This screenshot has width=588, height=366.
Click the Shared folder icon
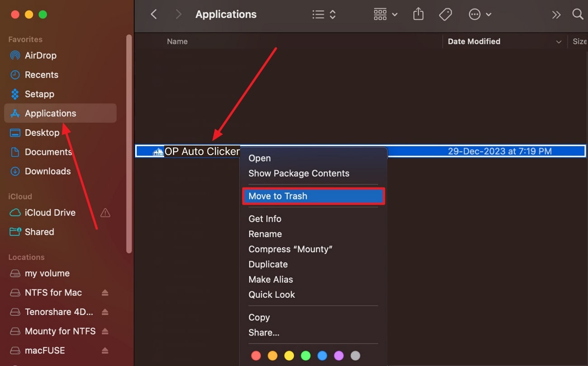tap(15, 232)
